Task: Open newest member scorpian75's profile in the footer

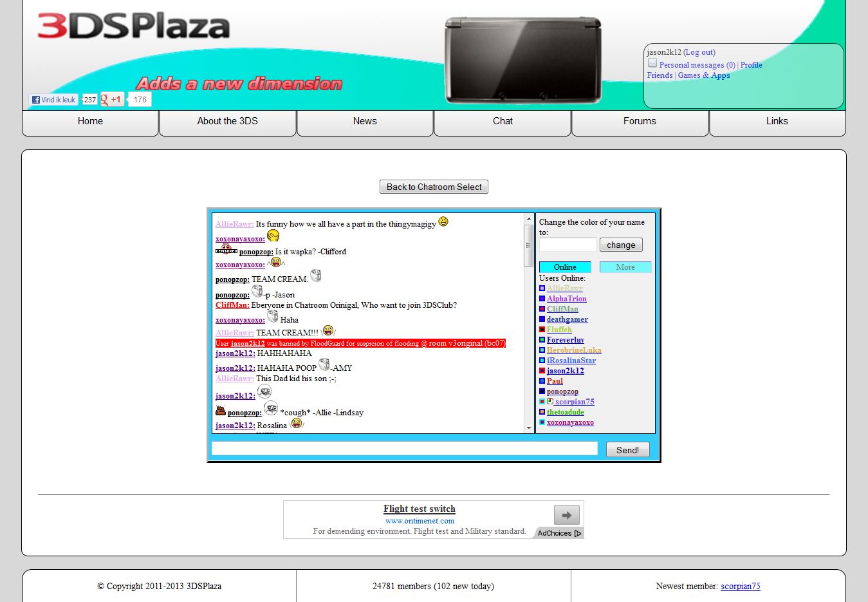Action: tap(741, 586)
